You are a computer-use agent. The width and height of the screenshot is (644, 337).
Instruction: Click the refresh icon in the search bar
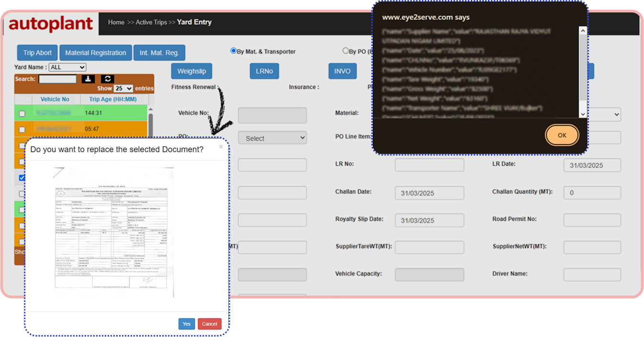click(108, 79)
